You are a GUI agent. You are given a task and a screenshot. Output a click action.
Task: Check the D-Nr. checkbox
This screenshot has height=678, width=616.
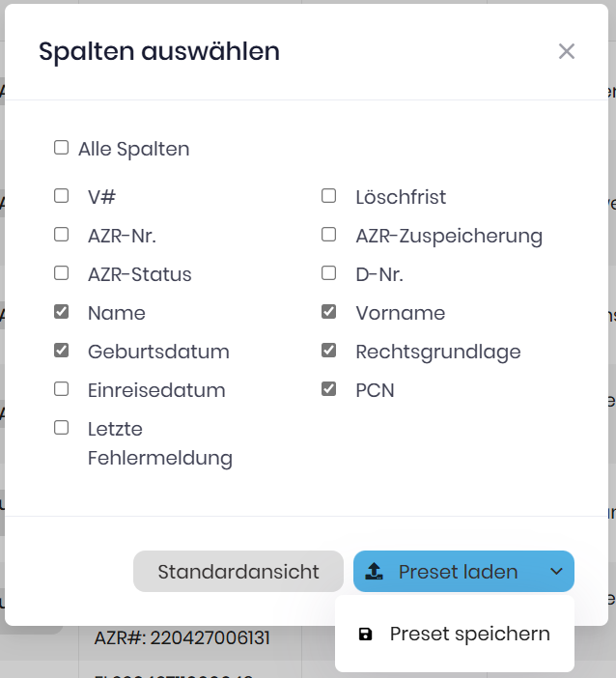[x=329, y=273]
